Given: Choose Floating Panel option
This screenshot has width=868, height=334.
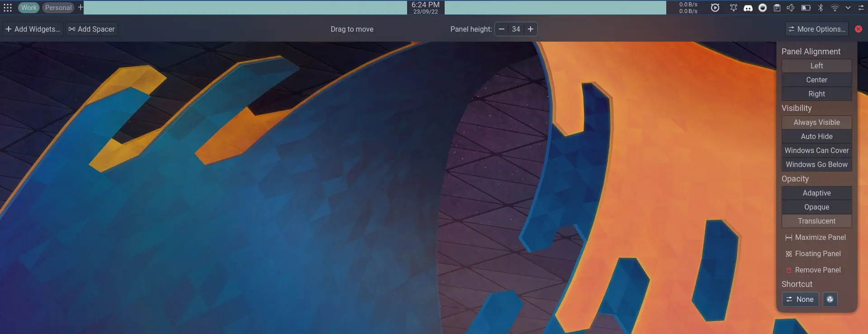Looking at the screenshot, I should (817, 253).
